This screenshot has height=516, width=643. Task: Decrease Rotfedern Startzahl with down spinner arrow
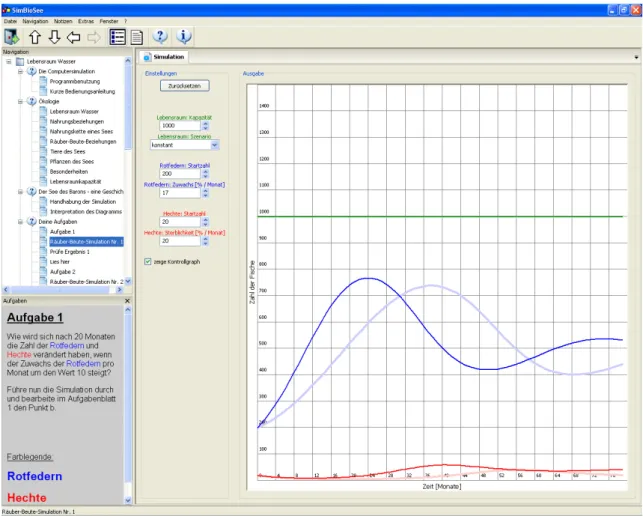[205, 176]
